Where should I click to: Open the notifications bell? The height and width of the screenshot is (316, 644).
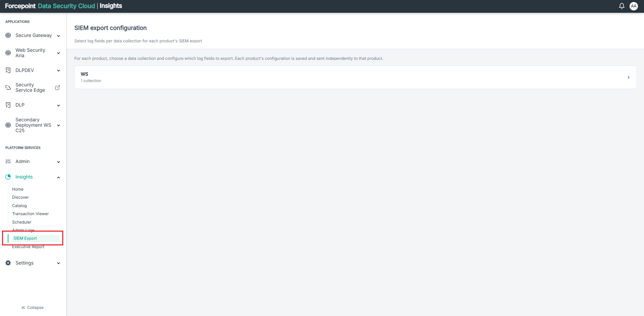point(622,6)
